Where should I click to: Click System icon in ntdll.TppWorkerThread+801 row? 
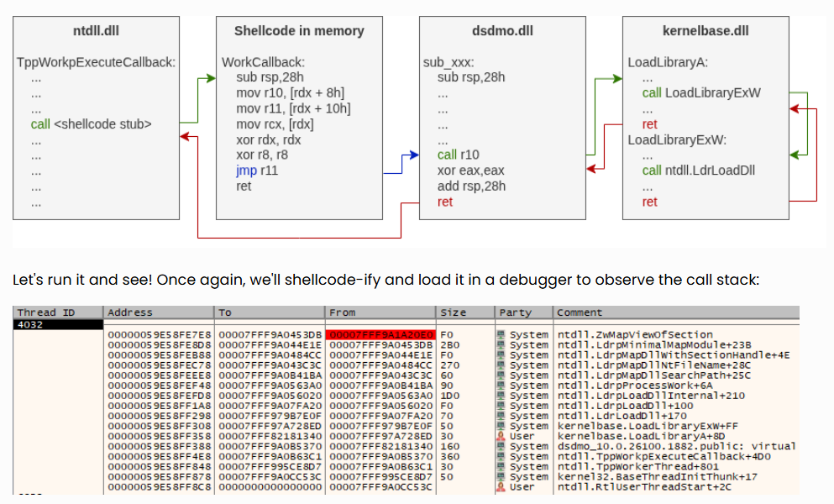[x=501, y=466]
